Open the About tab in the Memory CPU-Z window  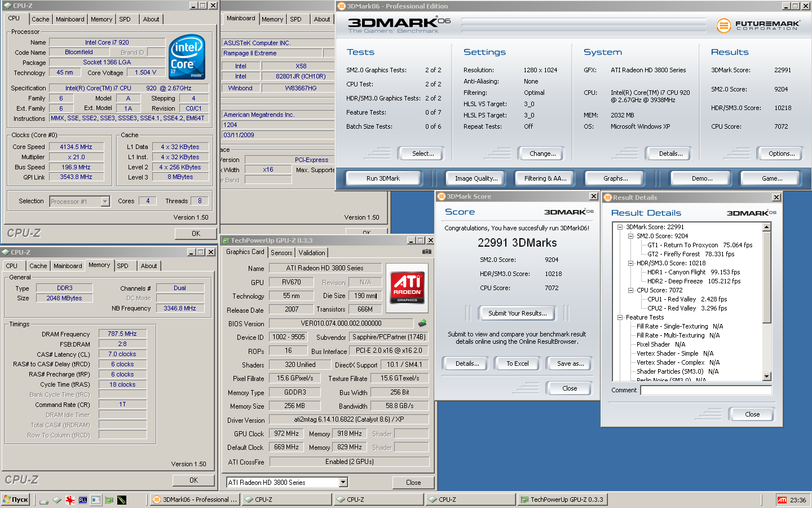point(149,266)
